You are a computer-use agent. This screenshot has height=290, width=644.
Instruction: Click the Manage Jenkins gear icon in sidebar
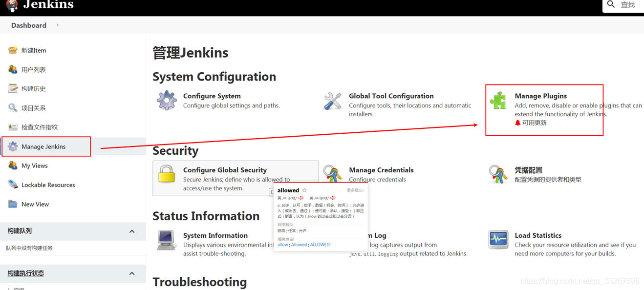13,146
